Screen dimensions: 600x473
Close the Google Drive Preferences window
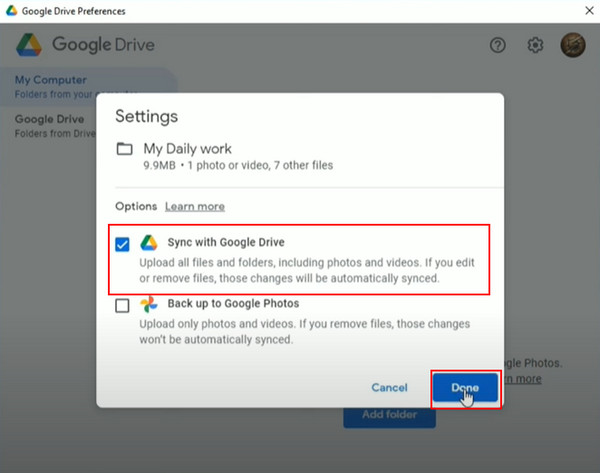point(589,11)
